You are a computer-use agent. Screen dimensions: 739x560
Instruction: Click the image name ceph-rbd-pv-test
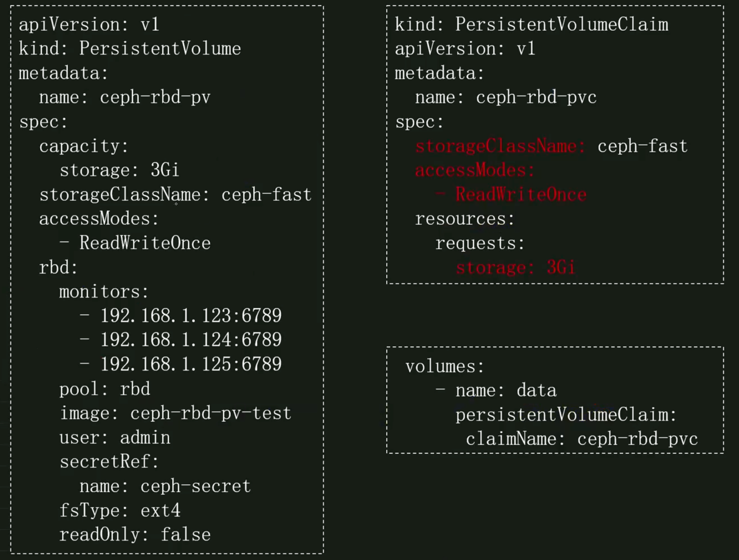pos(210,413)
